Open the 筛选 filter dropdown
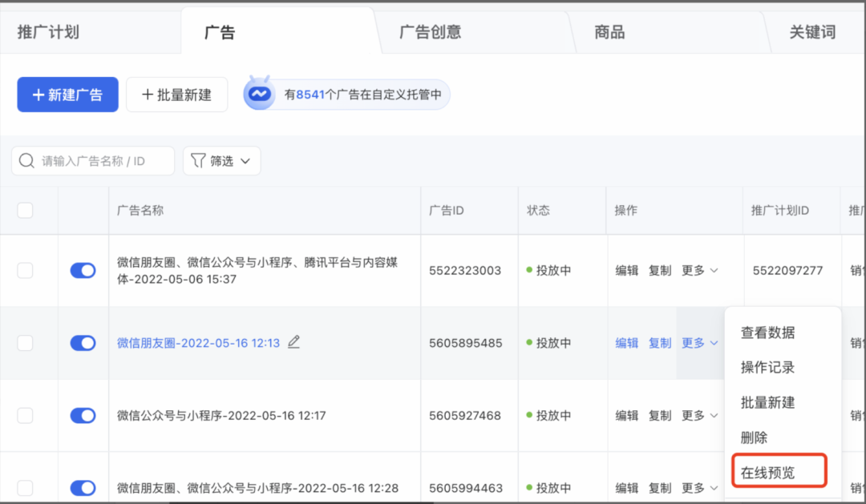 (221, 161)
